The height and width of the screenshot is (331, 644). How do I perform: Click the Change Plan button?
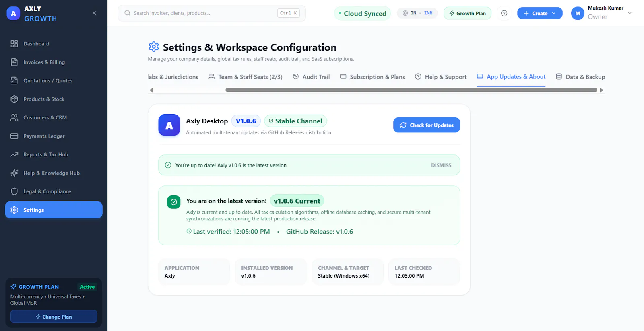click(x=54, y=317)
